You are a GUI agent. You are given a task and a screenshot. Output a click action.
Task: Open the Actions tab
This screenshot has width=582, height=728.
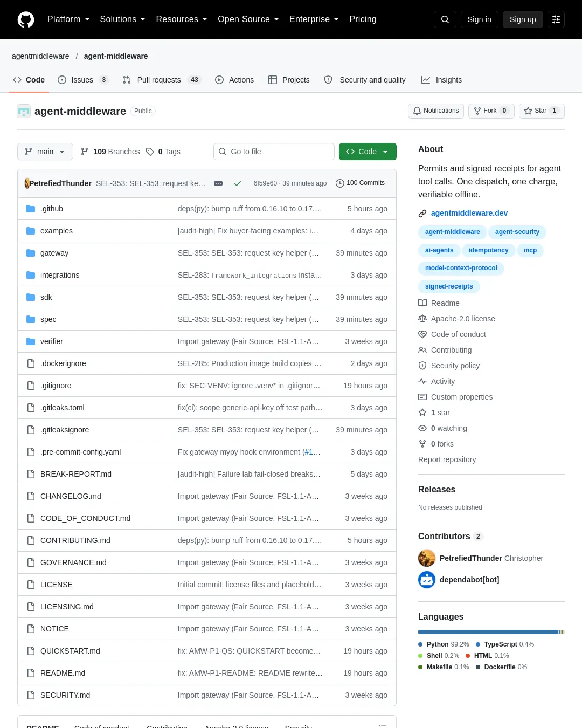pos(234,80)
